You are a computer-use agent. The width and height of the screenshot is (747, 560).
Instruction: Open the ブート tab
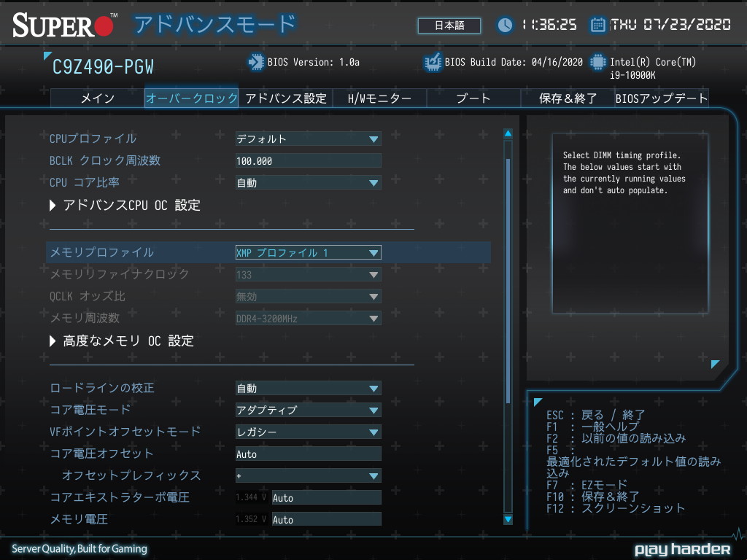coord(473,98)
